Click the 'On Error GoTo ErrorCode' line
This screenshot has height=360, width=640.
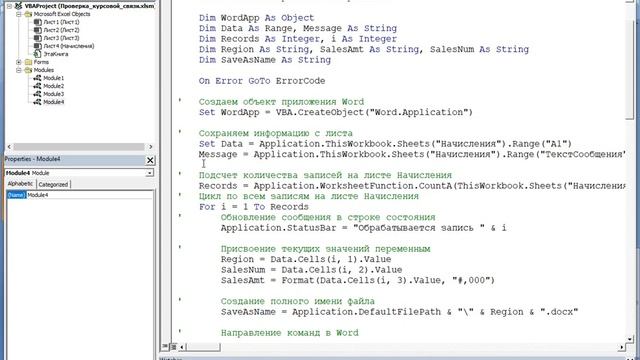click(262, 81)
